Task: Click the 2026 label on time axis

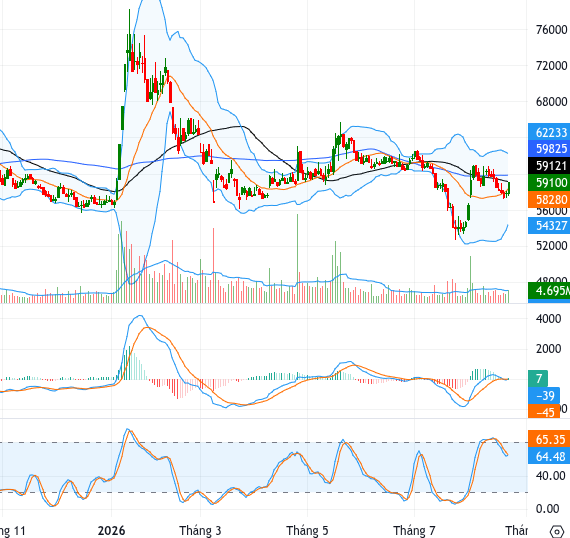Action: tap(111, 531)
